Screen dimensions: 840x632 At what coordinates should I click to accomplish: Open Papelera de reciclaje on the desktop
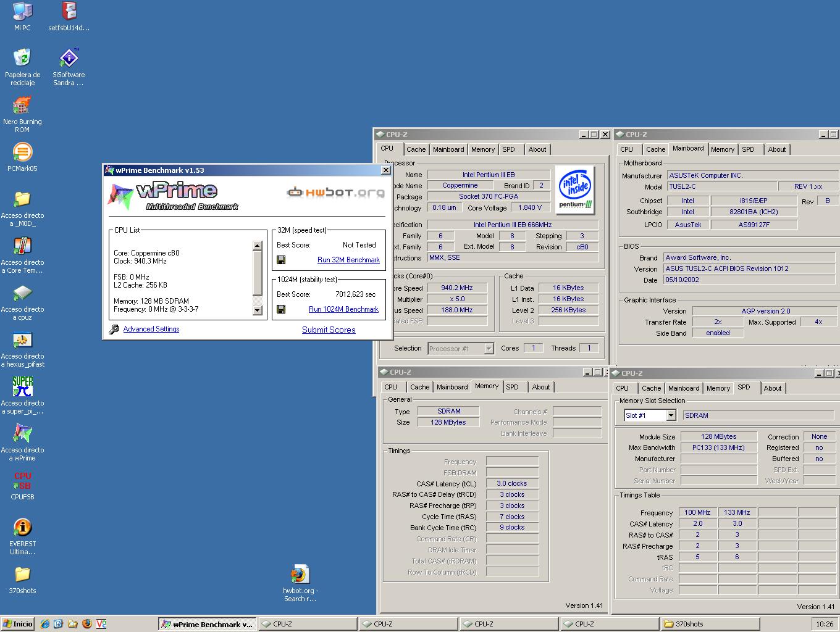(x=22, y=57)
